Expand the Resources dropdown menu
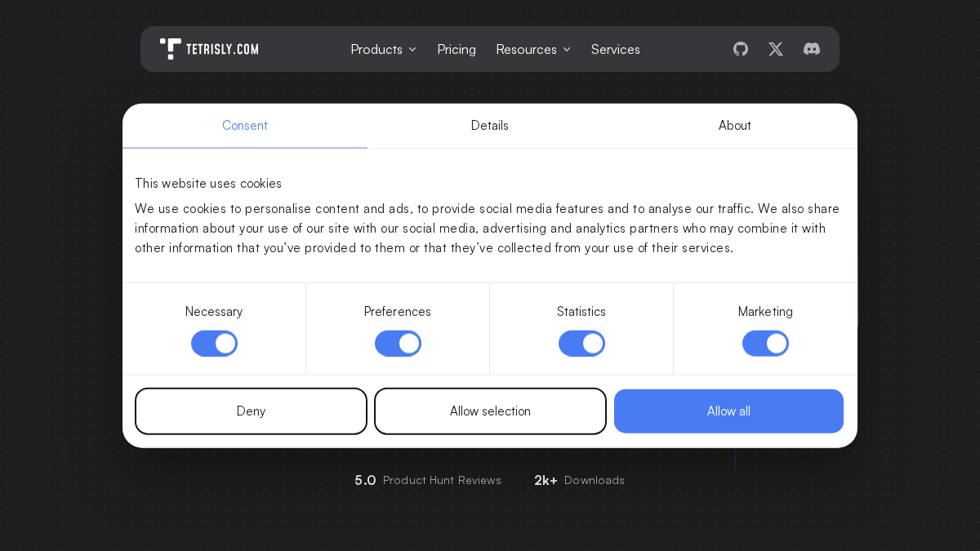Screen dimensions: 980x551 point(533,49)
